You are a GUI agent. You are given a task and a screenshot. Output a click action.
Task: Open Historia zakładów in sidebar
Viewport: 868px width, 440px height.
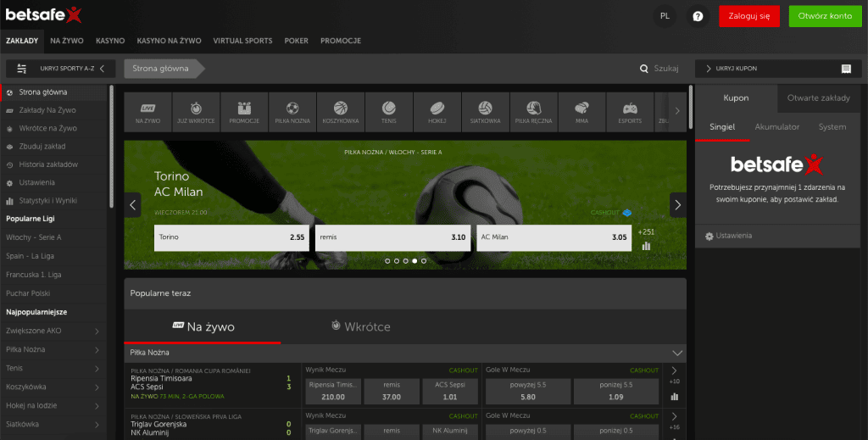point(48,164)
